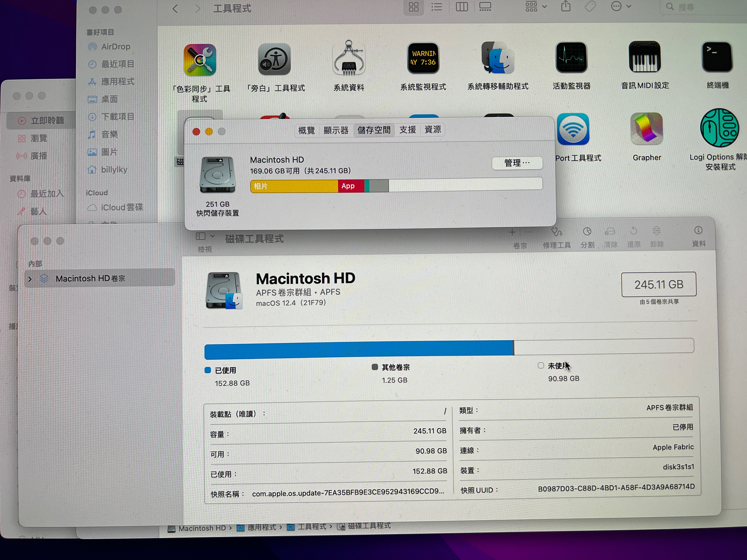
Task: Click the Macintosh HD disk icon in storage
Action: [217, 174]
